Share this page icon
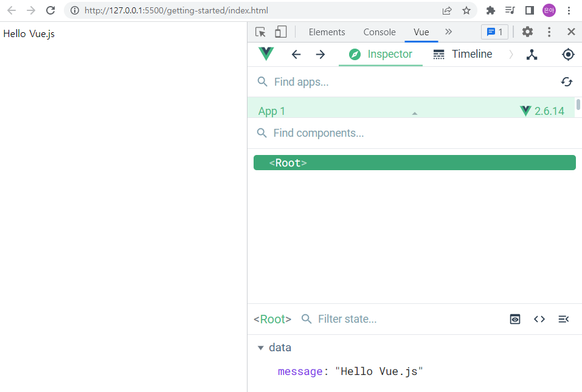The image size is (582, 392). 447,10
